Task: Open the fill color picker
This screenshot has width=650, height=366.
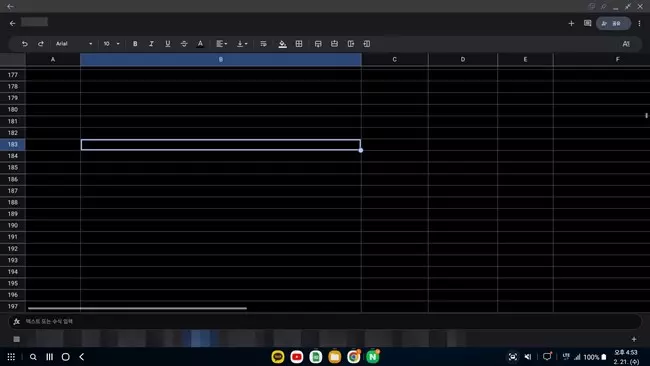Action: [x=282, y=44]
